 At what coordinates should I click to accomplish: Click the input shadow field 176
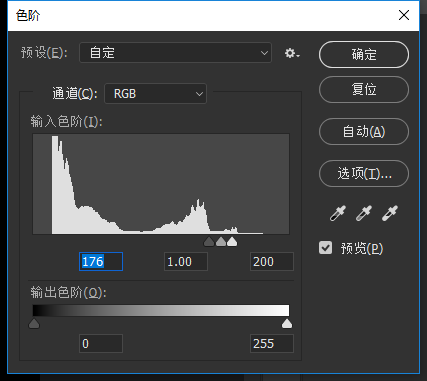(x=101, y=261)
